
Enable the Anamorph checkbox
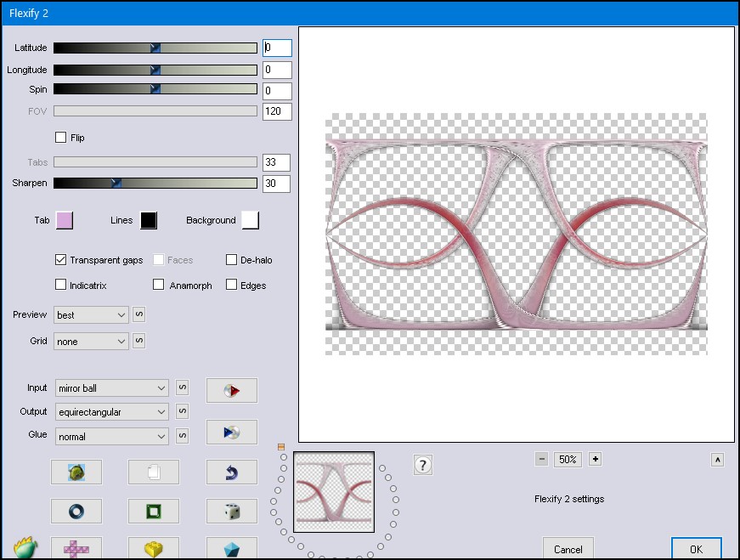(159, 285)
